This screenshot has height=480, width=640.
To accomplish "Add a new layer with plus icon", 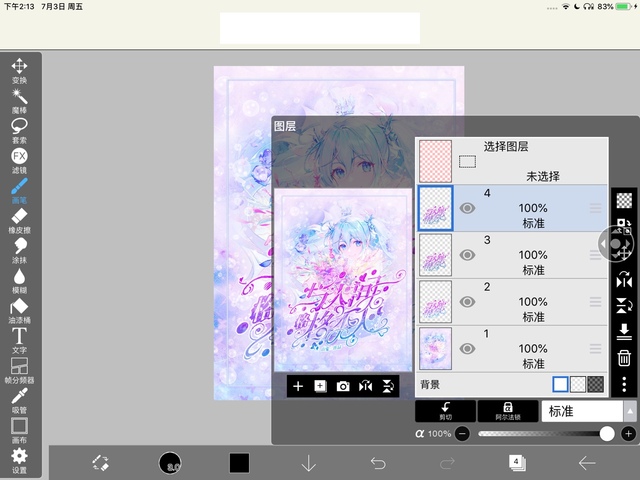I will click(297, 386).
